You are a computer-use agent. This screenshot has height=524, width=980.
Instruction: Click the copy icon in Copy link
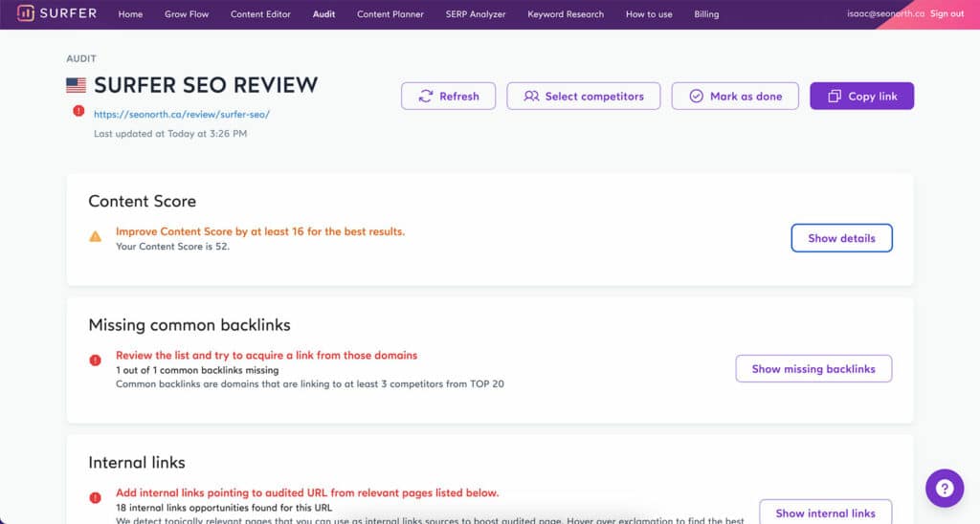click(835, 97)
